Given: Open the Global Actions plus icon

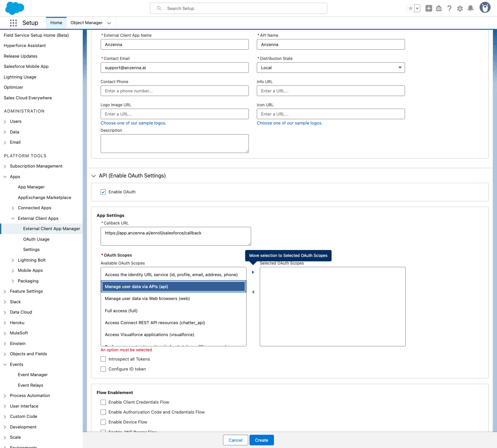Looking at the screenshot, I should 429,9.
